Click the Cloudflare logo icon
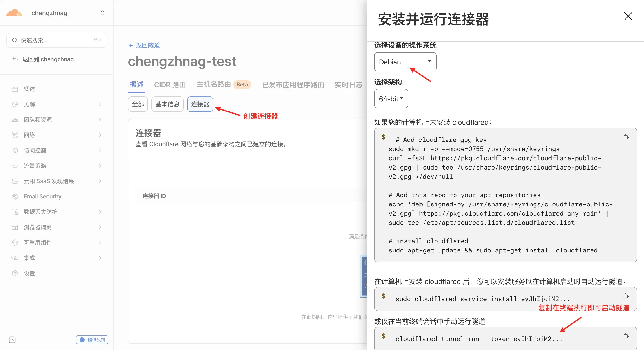Viewport: 644px width, 350px height. [x=14, y=13]
